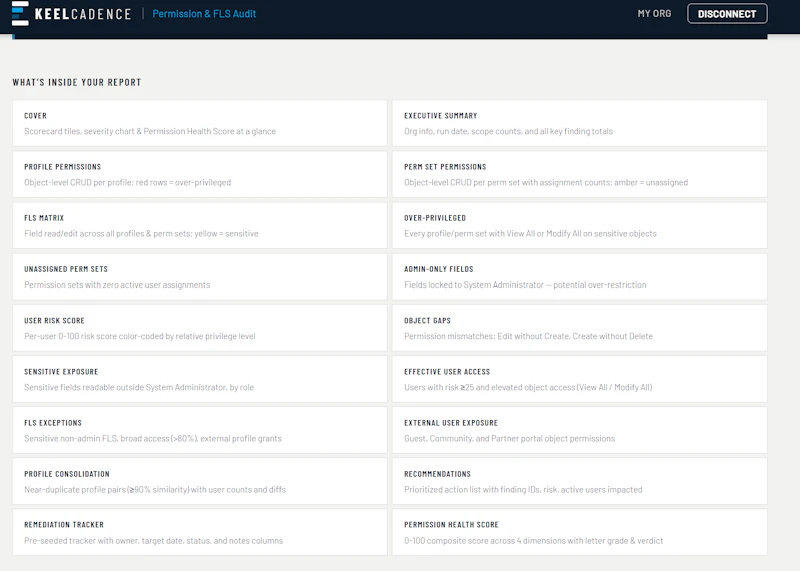
Task: Open the PROFILE PERMISSIONS card
Action: click(200, 174)
